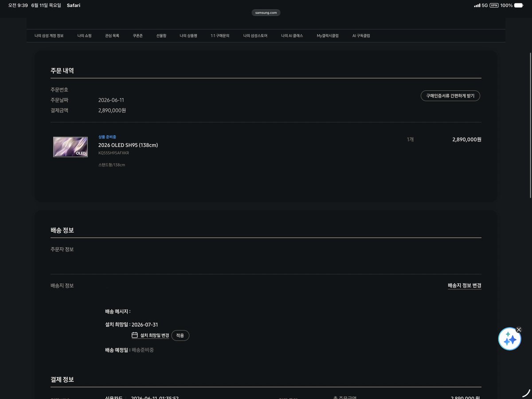Open 나의 상품평 menu item

point(188,35)
